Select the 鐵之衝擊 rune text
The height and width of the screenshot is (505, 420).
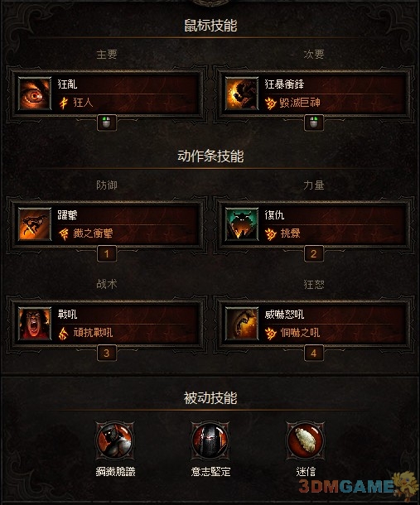[93, 233]
